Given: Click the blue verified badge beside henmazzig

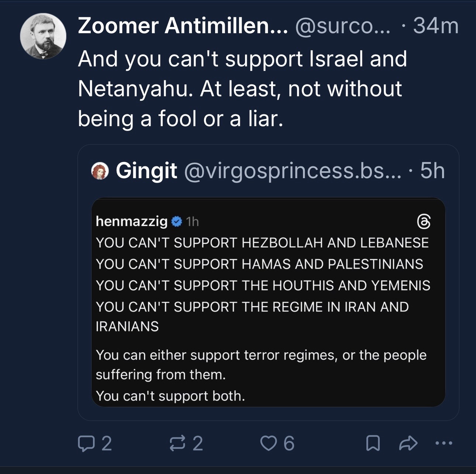Looking at the screenshot, I should tap(177, 221).
